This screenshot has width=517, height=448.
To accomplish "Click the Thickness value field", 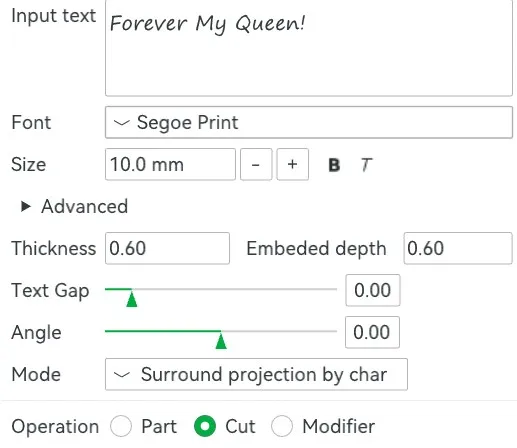I will tap(167, 248).
